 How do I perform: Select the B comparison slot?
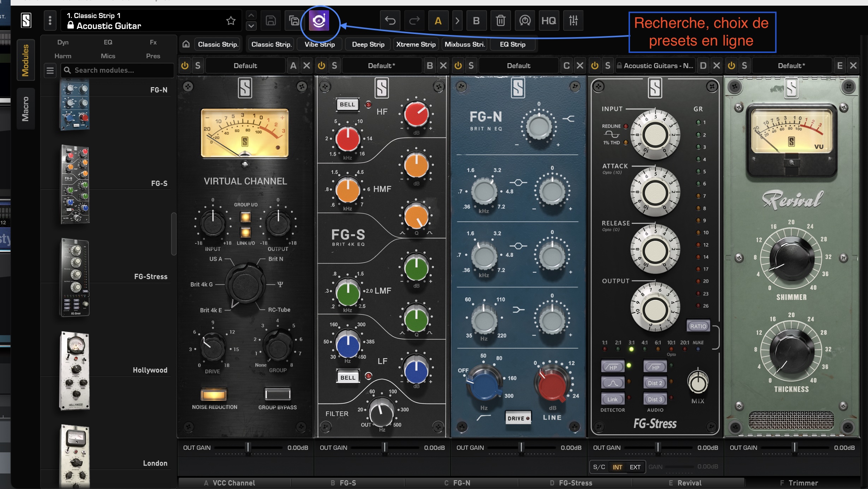476,21
